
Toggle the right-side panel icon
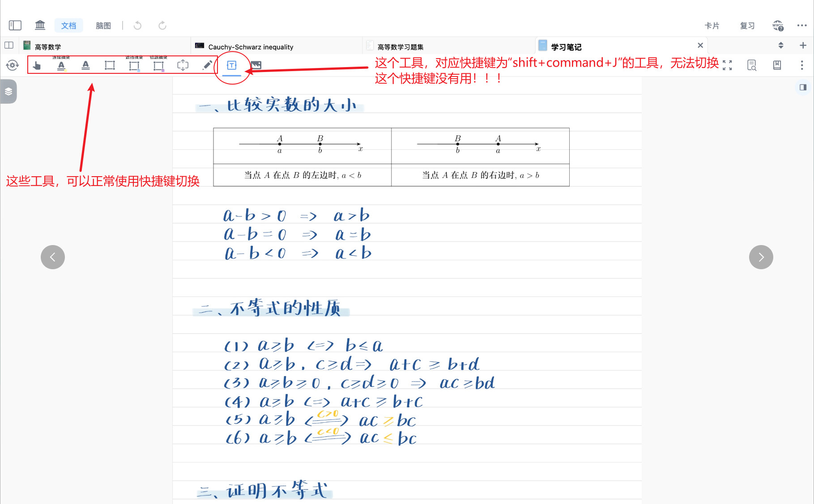803,87
